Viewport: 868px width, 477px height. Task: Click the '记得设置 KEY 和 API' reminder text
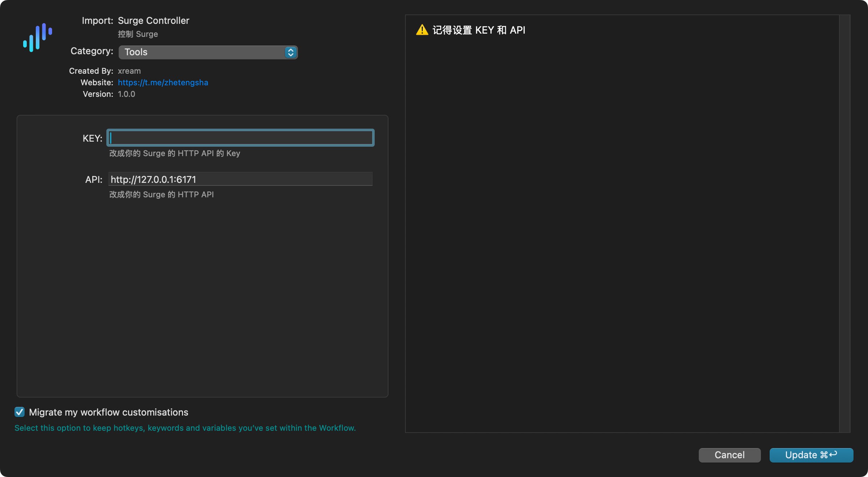478,30
